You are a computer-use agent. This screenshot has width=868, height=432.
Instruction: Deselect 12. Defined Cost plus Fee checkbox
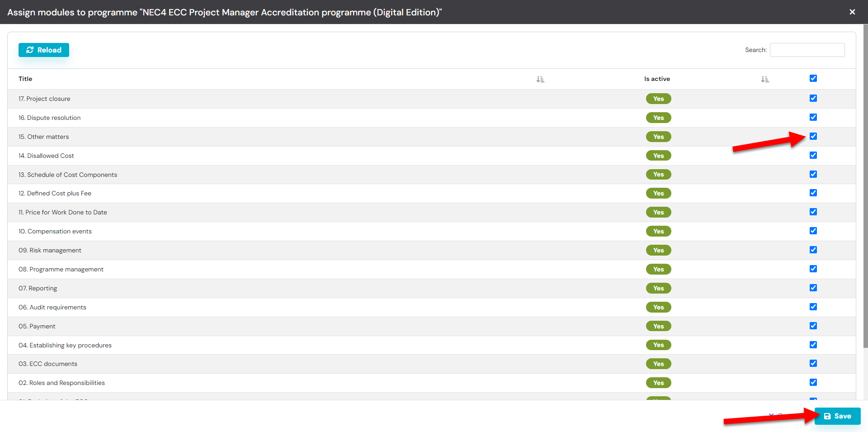(813, 193)
